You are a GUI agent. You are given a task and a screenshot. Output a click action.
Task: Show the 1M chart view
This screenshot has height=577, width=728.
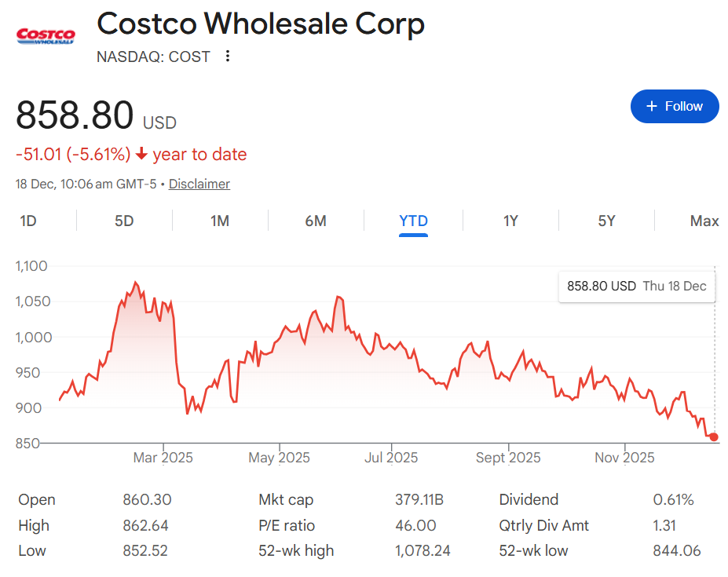pos(220,221)
